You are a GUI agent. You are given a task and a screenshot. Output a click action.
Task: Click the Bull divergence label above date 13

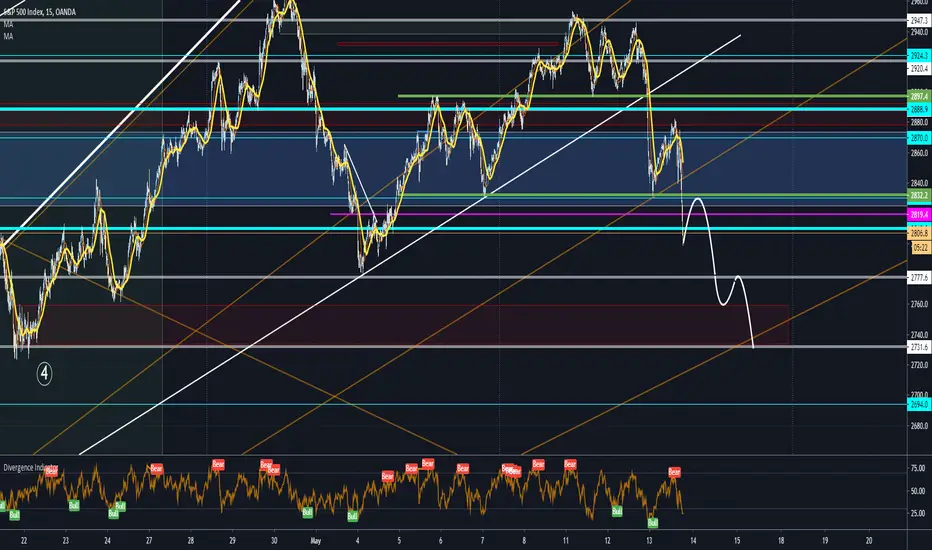tap(653, 523)
